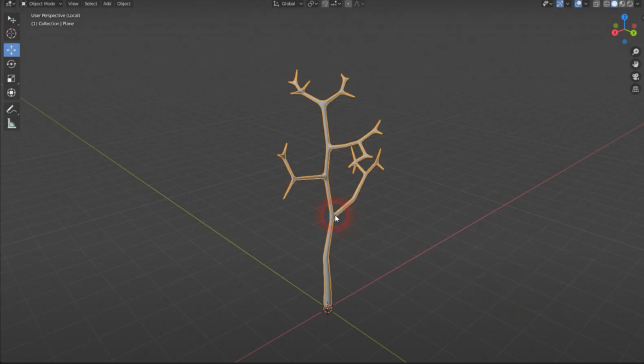
Task: Click the negative X axis gizmo dot
Action: [634, 26]
